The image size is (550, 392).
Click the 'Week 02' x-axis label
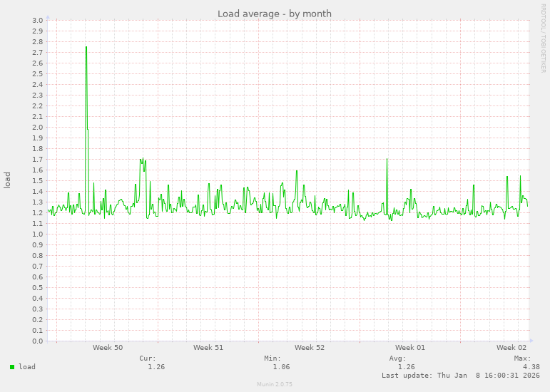[511, 348]
